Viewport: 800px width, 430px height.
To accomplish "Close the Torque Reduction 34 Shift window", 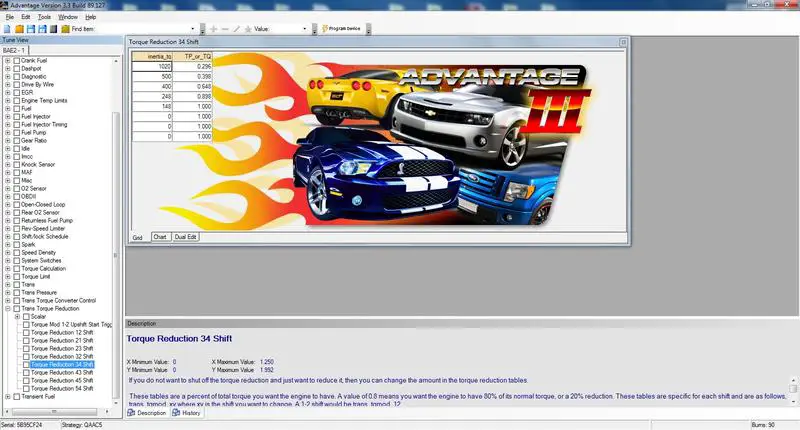I will (x=623, y=42).
